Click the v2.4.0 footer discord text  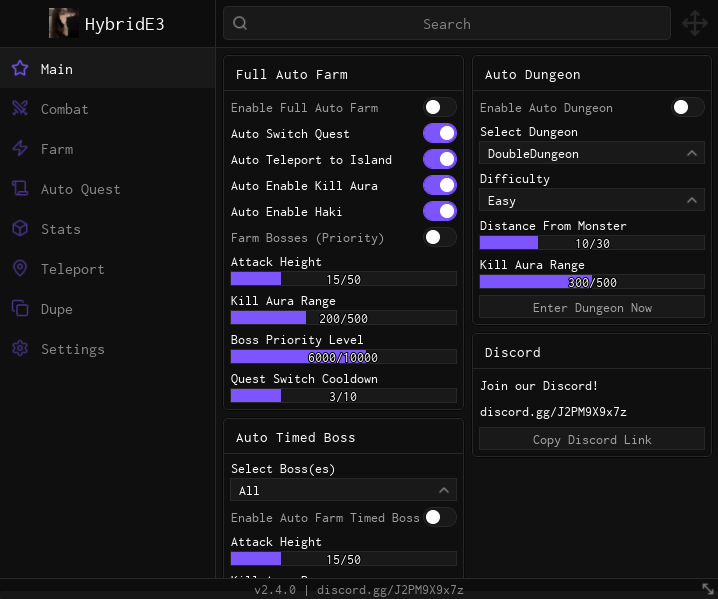(x=359, y=589)
